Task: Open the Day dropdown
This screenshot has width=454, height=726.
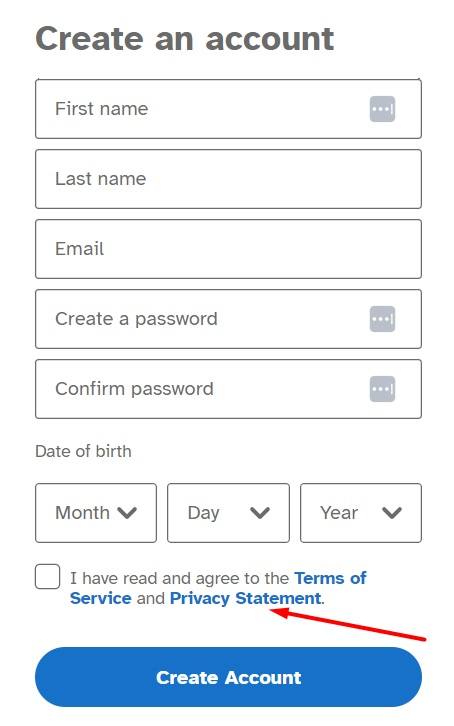Action: pyautogui.click(x=228, y=513)
